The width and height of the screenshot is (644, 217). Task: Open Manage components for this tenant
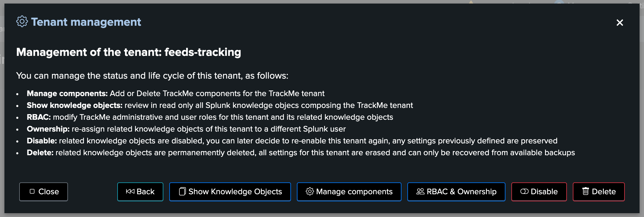click(349, 192)
